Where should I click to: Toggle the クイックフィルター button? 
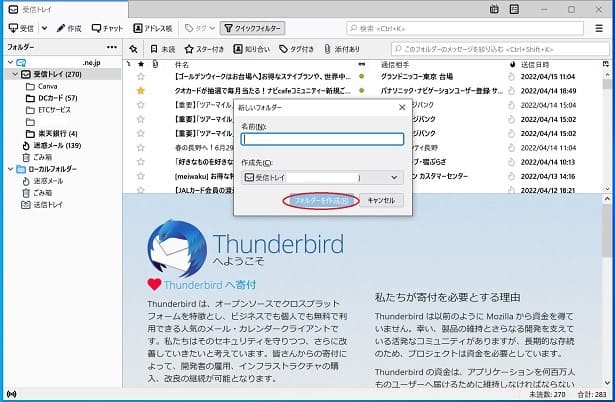pos(253,28)
